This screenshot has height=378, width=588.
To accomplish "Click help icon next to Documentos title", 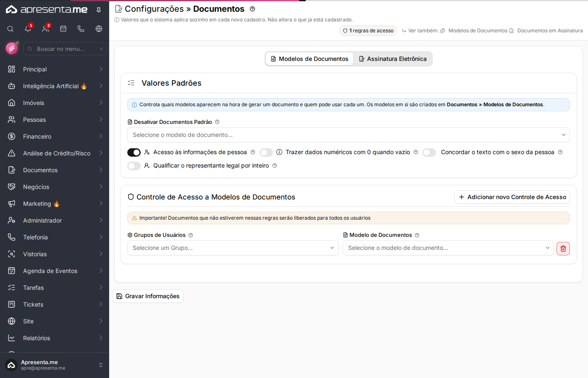I will coord(252,9).
